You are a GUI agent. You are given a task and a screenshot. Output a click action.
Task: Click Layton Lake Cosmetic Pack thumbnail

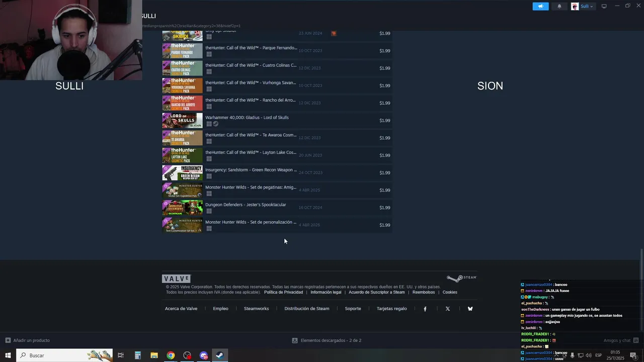[x=182, y=155]
